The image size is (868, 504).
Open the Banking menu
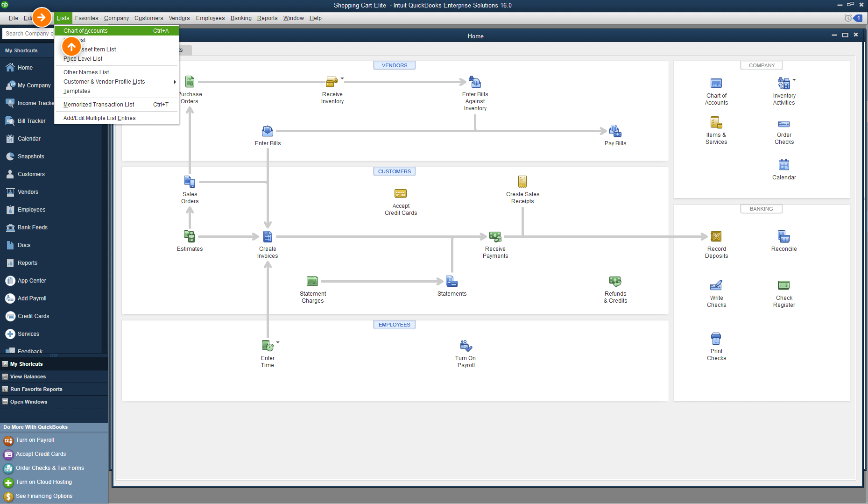tap(241, 18)
